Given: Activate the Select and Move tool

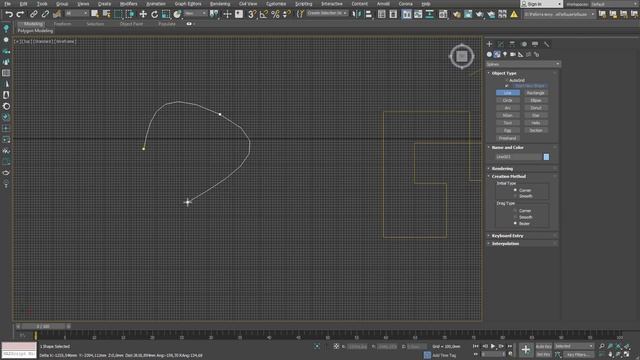Looking at the screenshot, I should point(143,14).
